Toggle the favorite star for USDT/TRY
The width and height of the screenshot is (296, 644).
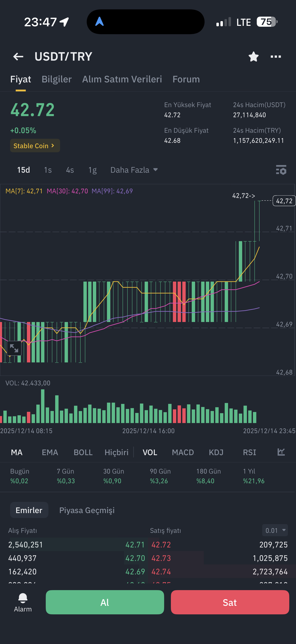point(253,57)
